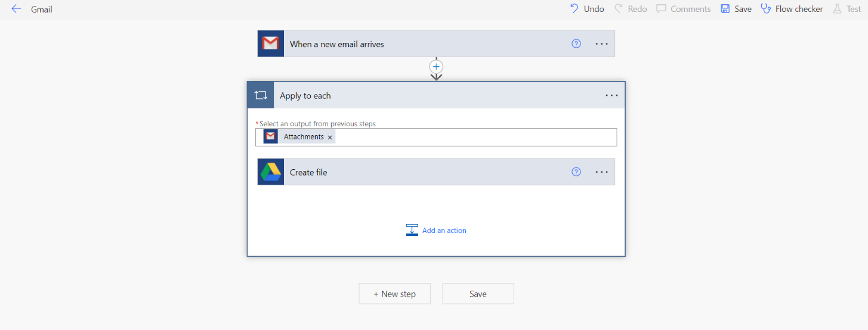Open help for Create file action
This screenshot has height=330, width=868.
[x=576, y=172]
